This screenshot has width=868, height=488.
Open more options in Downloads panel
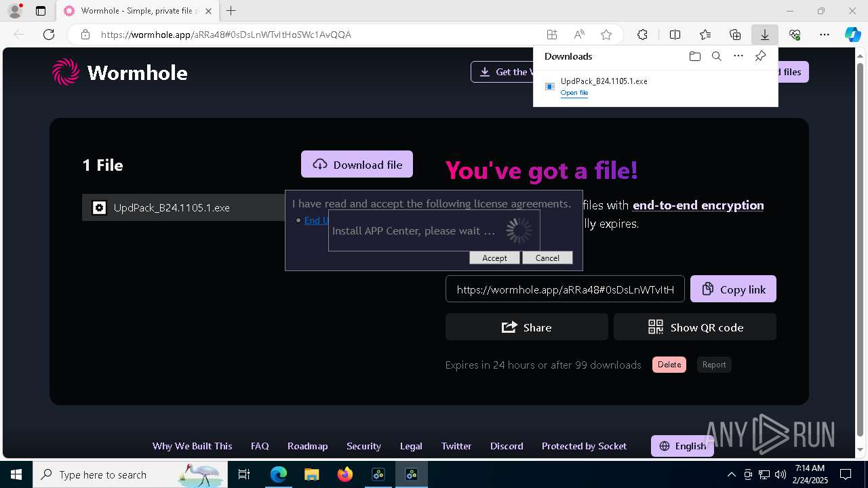coord(738,56)
